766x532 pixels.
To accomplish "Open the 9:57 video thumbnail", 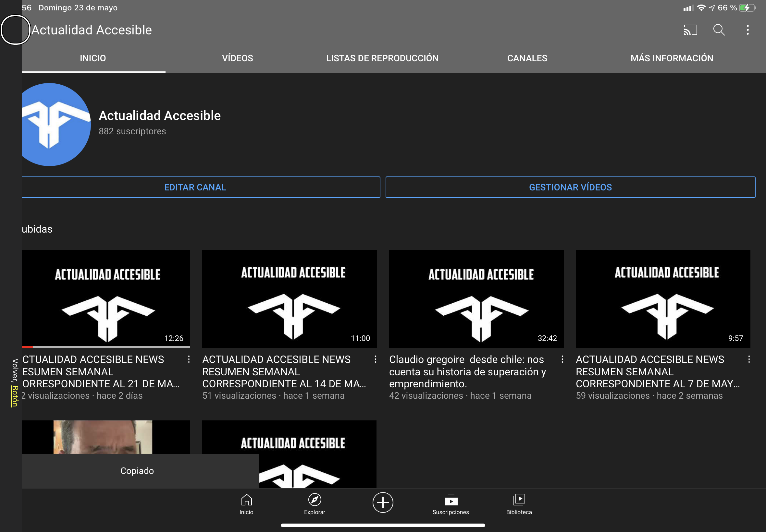I will coord(663,299).
